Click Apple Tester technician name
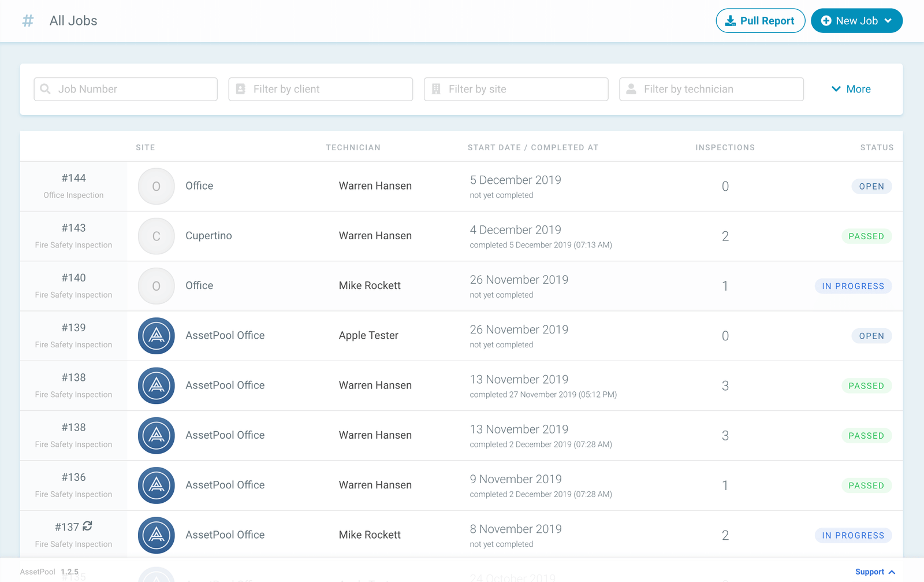The width and height of the screenshot is (924, 582). coord(368,335)
